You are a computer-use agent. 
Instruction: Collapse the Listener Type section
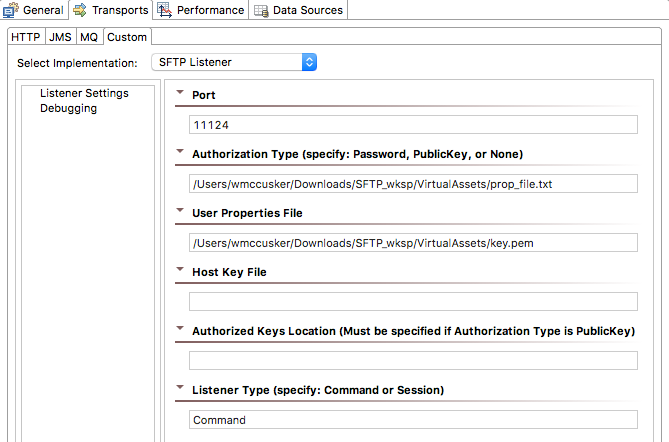point(180,387)
